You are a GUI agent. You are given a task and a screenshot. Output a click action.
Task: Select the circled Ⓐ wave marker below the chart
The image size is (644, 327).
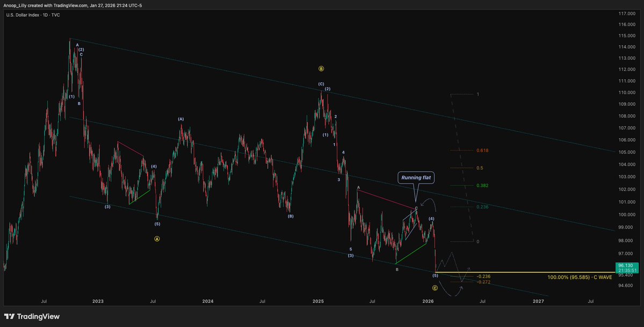[x=157, y=238]
